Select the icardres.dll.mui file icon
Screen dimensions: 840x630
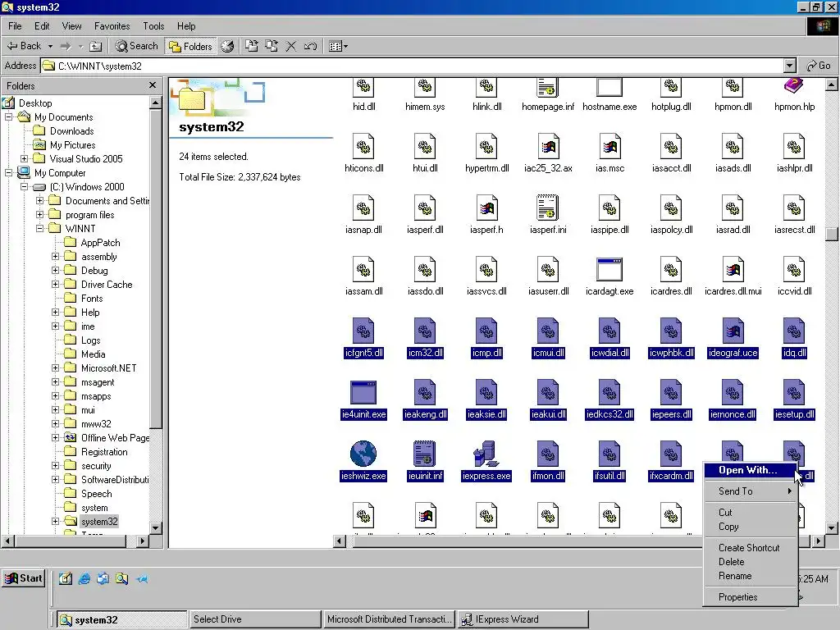(x=733, y=269)
